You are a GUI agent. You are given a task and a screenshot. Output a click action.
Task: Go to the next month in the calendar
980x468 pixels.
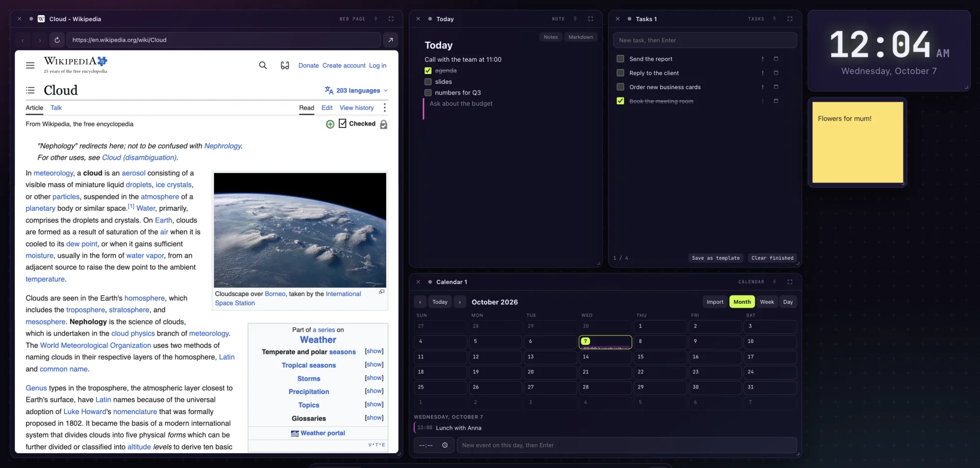(460, 302)
